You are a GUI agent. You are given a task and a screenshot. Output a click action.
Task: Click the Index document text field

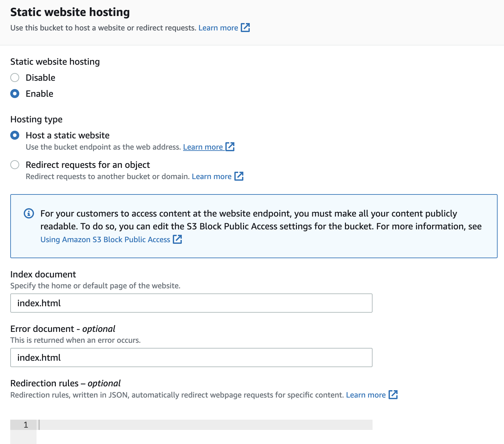coord(191,303)
